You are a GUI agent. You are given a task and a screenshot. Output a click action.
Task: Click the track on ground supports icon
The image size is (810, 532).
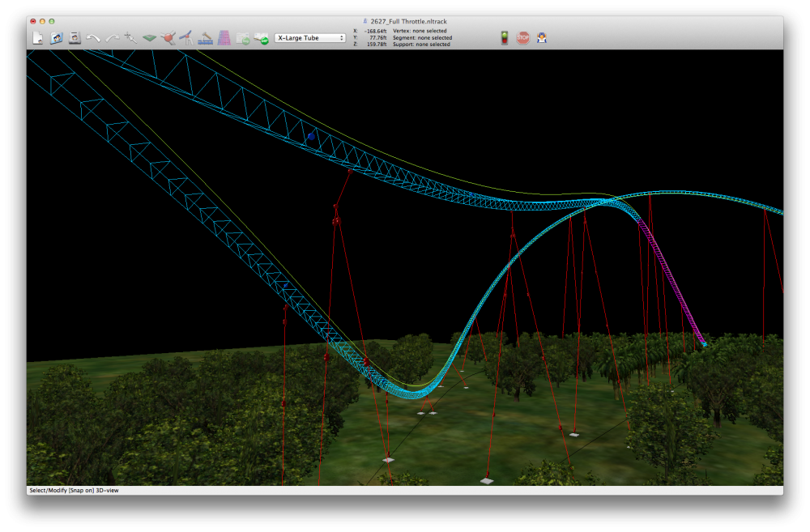pyautogui.click(x=205, y=37)
